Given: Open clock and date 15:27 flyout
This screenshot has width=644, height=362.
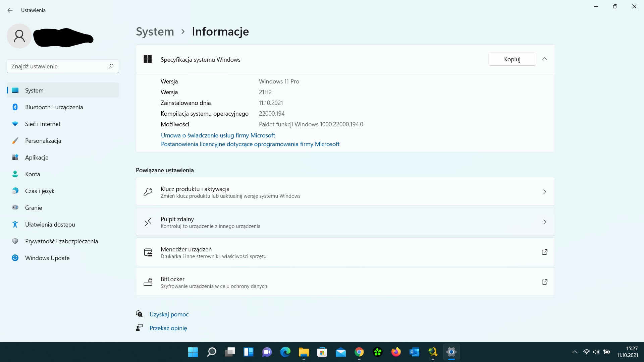Looking at the screenshot, I should click(x=628, y=352).
